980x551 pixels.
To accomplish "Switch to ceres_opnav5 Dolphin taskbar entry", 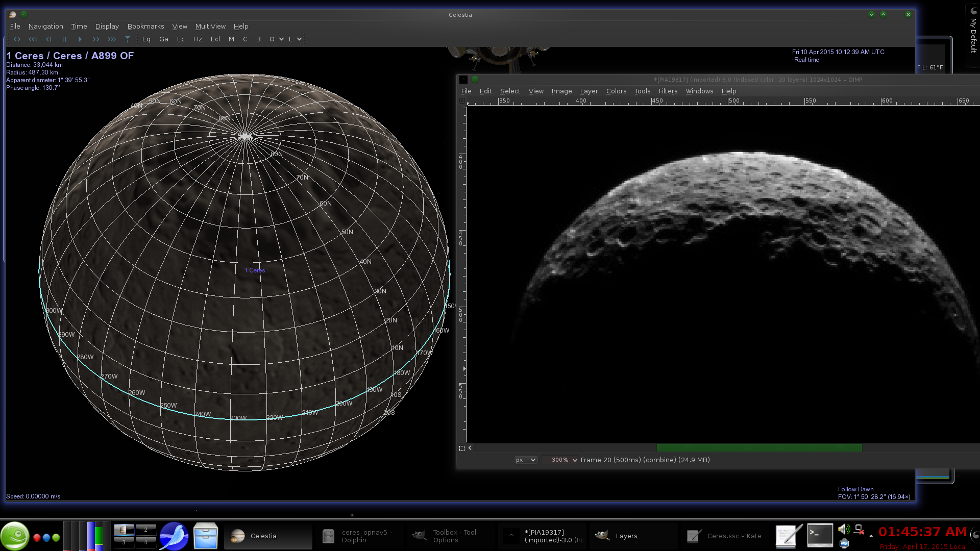I will pos(359,536).
